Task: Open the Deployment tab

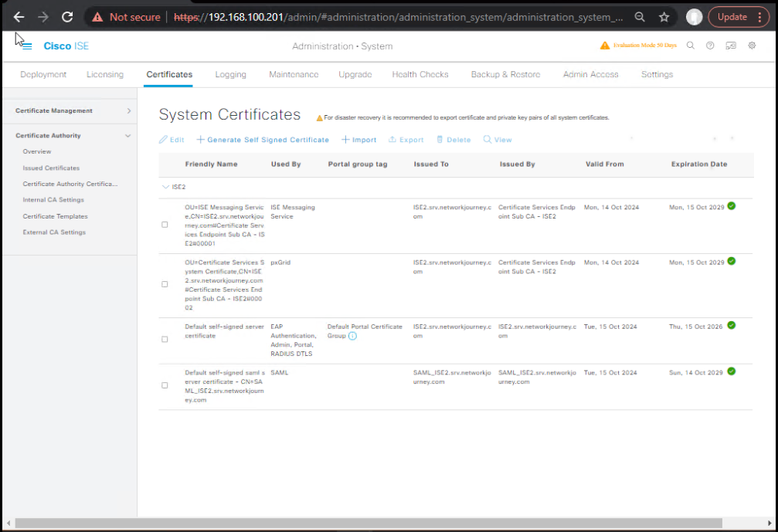Action: coord(43,74)
